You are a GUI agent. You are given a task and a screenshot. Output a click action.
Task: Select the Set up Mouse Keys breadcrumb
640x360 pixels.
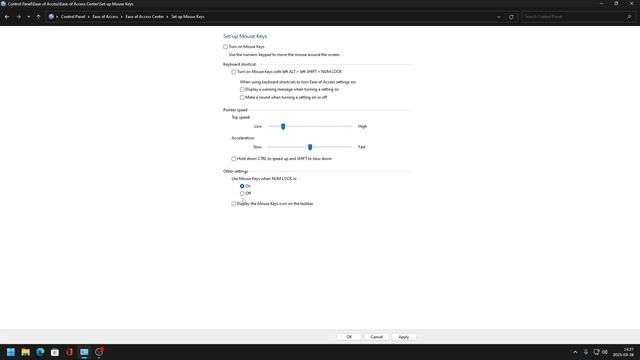tap(188, 17)
